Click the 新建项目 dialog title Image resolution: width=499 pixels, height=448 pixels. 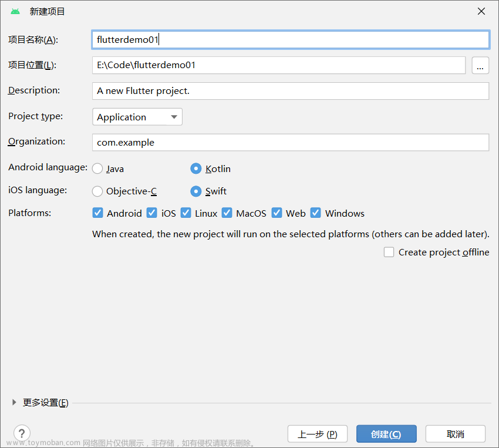point(47,12)
